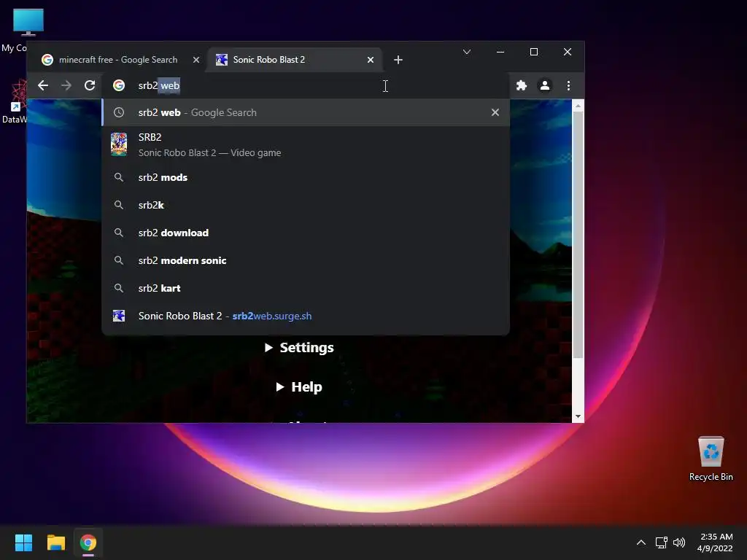Click the srb2 web address bar text
The width and height of the screenshot is (747, 560).
[x=158, y=85]
